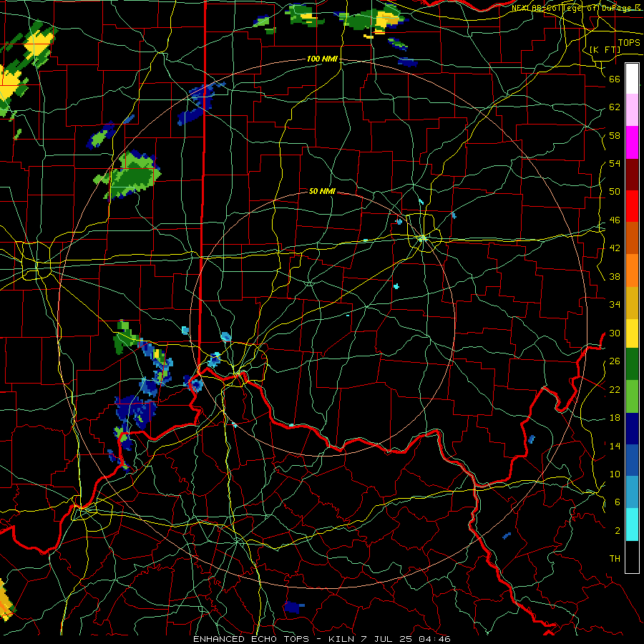The height and width of the screenshot is (644, 644).
Task: Click the 34 scale value
Action: 615,305
